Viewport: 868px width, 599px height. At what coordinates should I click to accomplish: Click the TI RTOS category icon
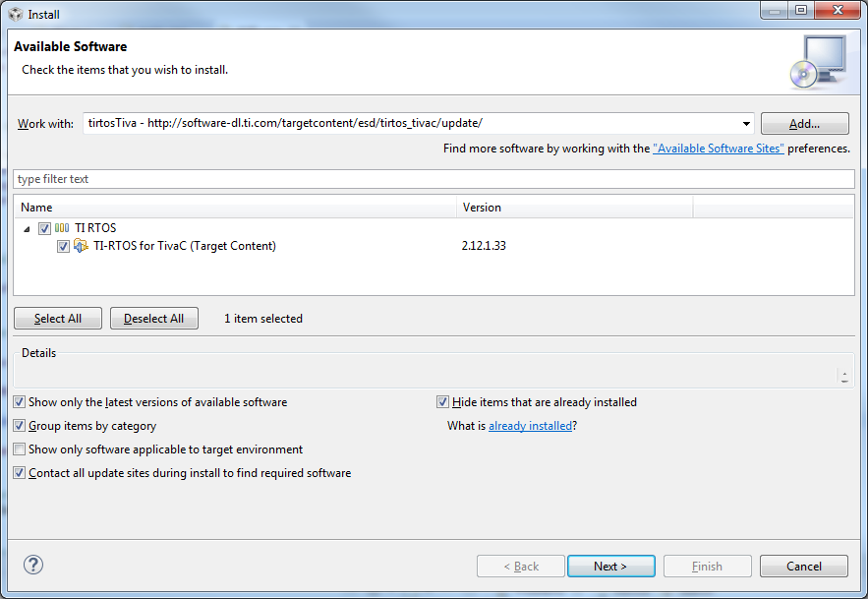tap(62, 228)
